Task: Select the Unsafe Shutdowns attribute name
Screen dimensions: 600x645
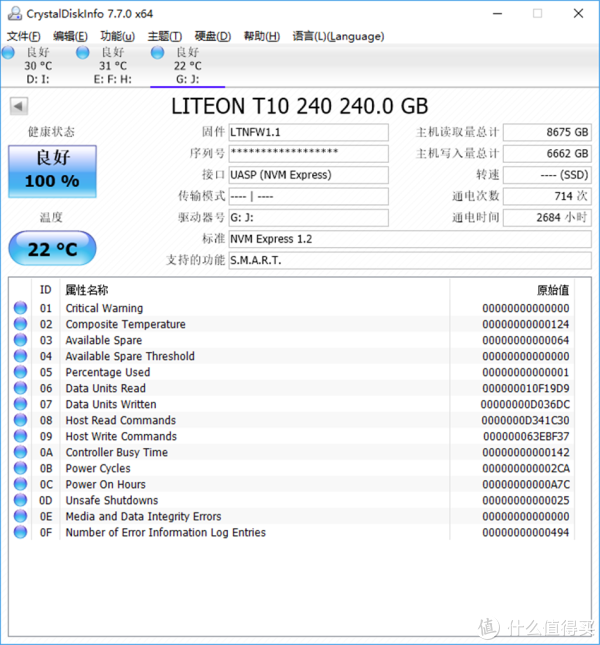Action: (x=112, y=501)
